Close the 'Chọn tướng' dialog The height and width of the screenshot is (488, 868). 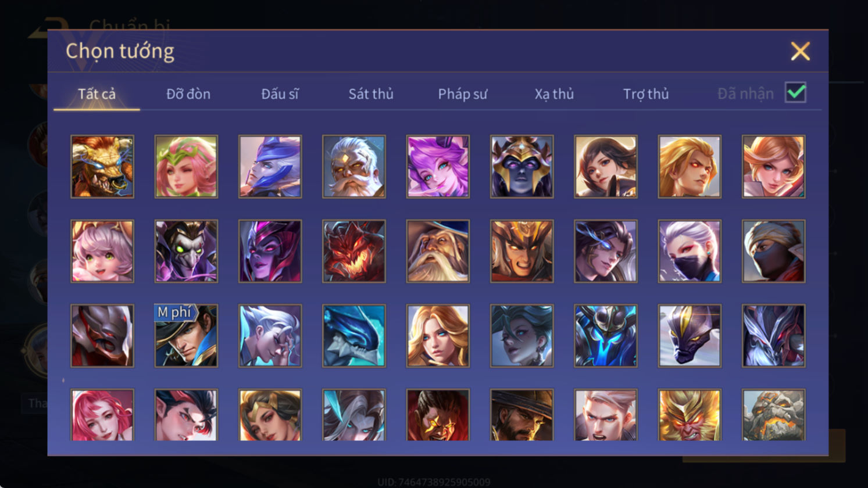tap(801, 52)
